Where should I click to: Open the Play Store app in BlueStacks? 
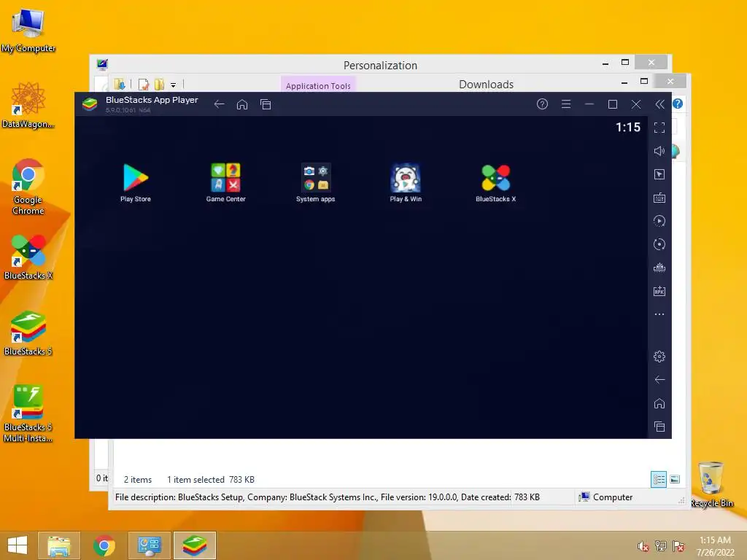pos(135,183)
